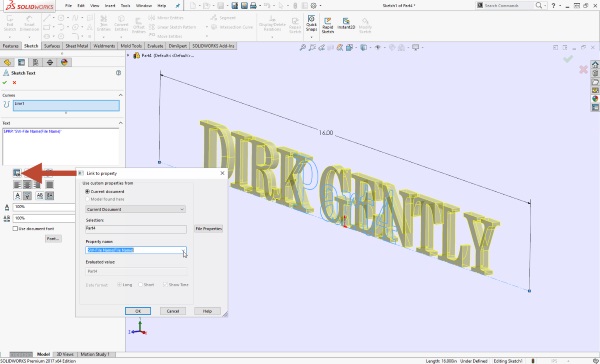
Task: Click the full-justify text button
Action: (x=49, y=185)
